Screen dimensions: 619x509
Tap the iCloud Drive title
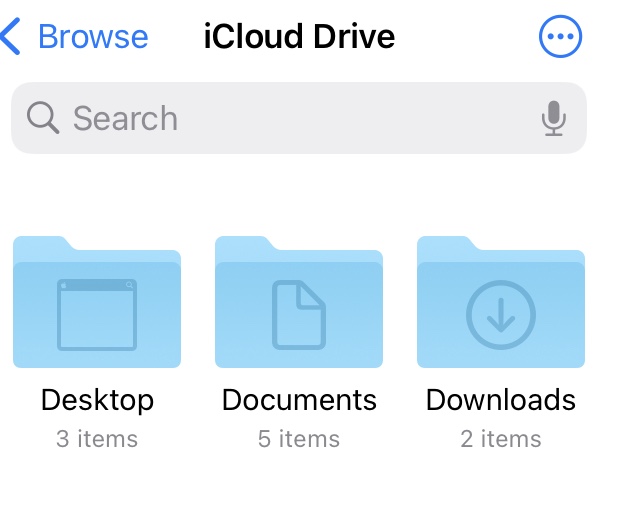pos(299,36)
